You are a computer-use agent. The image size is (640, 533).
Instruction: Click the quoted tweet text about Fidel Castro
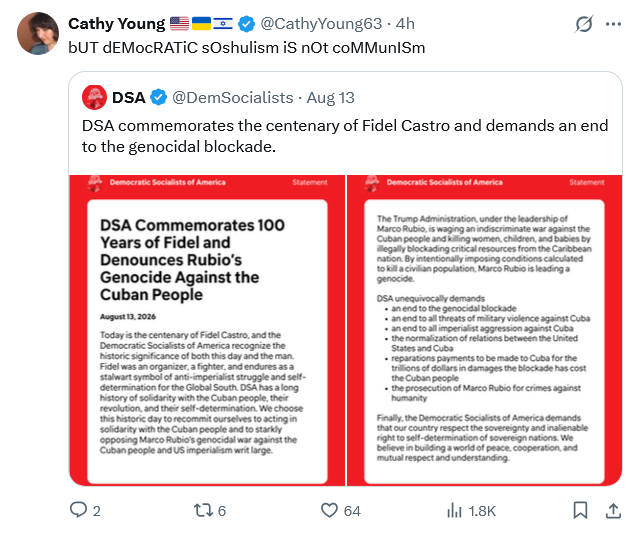pyautogui.click(x=345, y=136)
